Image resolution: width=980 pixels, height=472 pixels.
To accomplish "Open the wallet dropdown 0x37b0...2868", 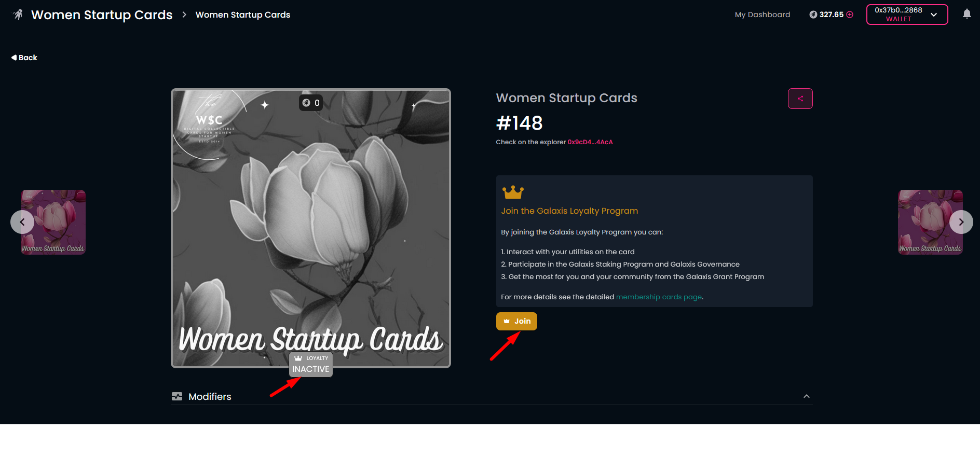I will (907, 15).
